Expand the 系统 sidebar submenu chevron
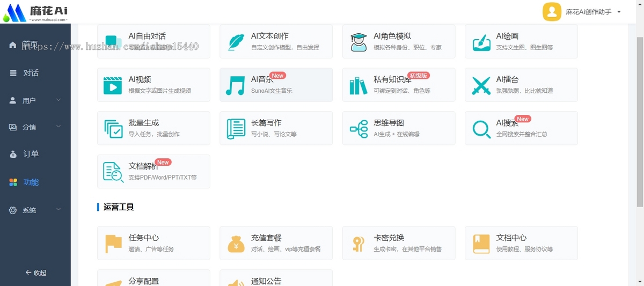The image size is (644, 286). [58, 209]
